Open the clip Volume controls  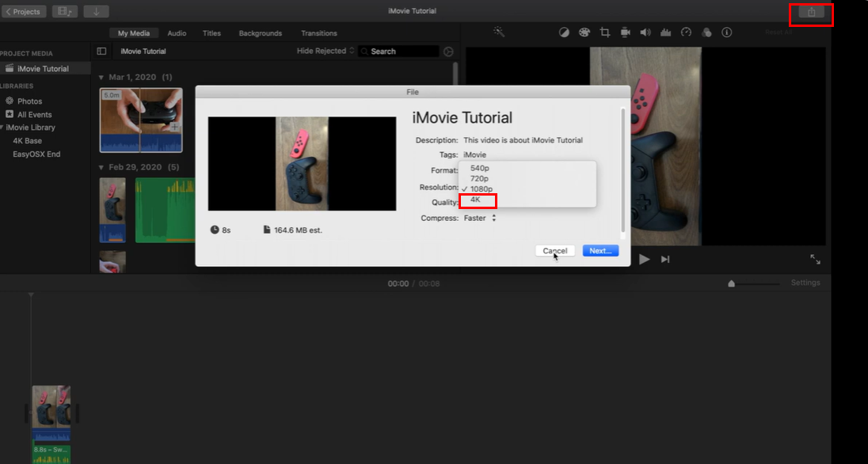[x=645, y=32]
